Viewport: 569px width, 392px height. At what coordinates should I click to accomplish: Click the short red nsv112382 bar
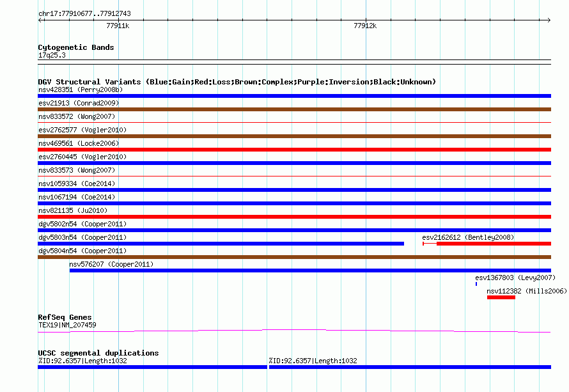point(501,297)
